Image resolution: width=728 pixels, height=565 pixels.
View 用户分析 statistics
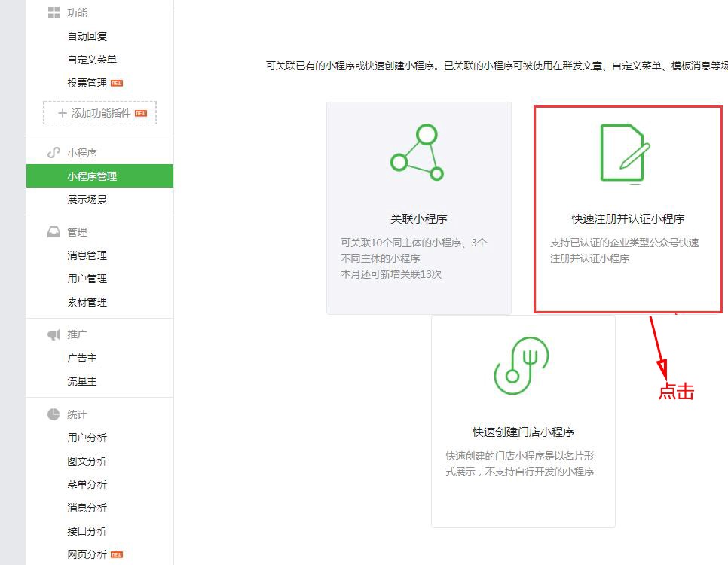click(87, 438)
